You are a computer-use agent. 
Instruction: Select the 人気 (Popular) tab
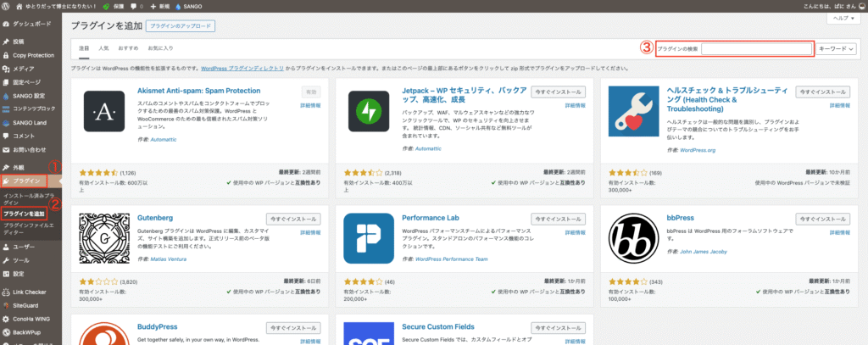tap(103, 48)
